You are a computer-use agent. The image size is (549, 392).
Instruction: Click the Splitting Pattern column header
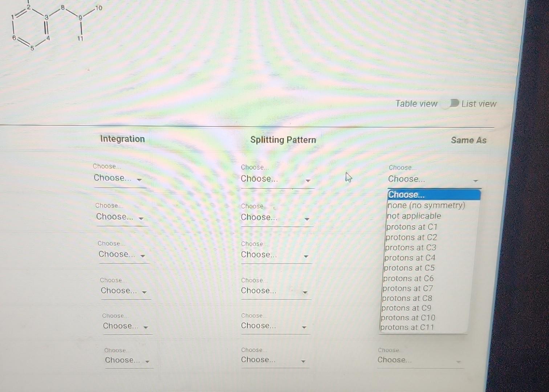(283, 140)
